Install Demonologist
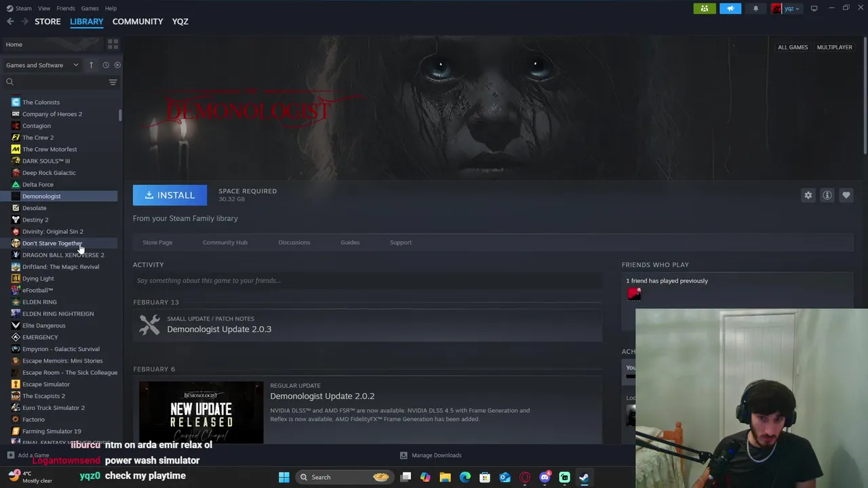 (170, 195)
